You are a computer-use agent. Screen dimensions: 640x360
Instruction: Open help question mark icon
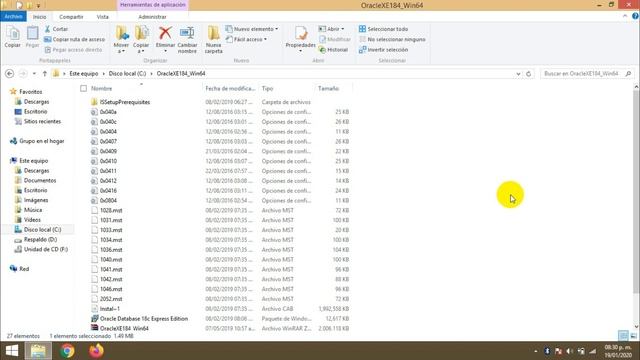coord(635,16)
